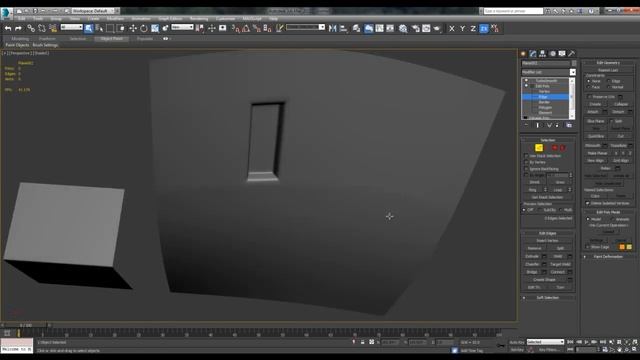640x360 pixels.
Task: Enable By Angle checkbox
Action: (x=526, y=175)
